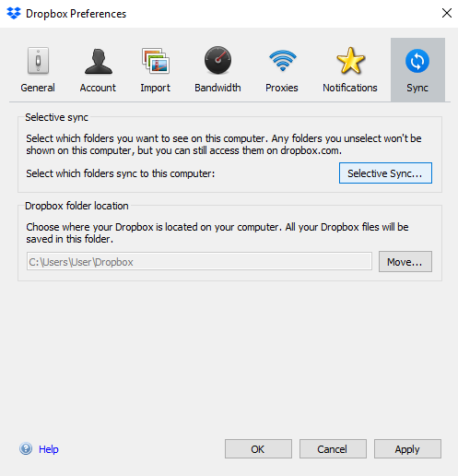This screenshot has height=476, width=458.
Task: Open the General preferences switch icon
Action: [38, 61]
